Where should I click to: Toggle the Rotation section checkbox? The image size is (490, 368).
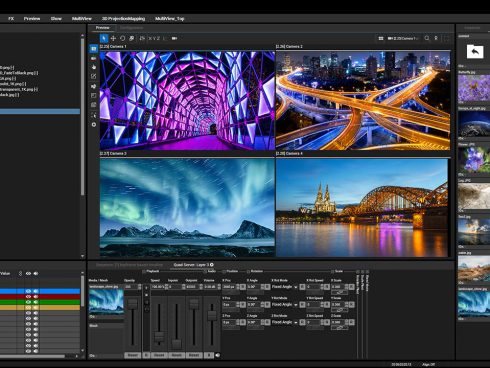point(248,272)
